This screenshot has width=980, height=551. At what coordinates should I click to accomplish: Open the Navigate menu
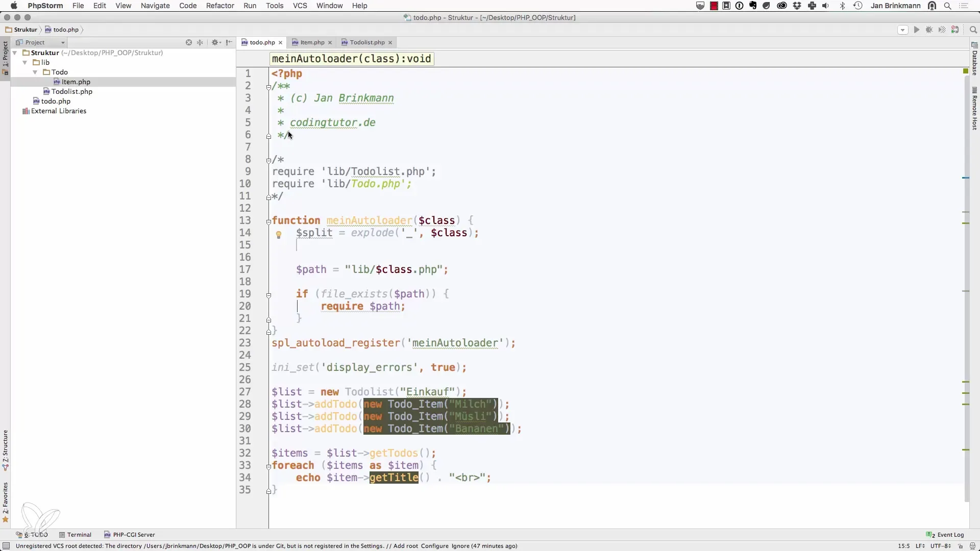(155, 6)
